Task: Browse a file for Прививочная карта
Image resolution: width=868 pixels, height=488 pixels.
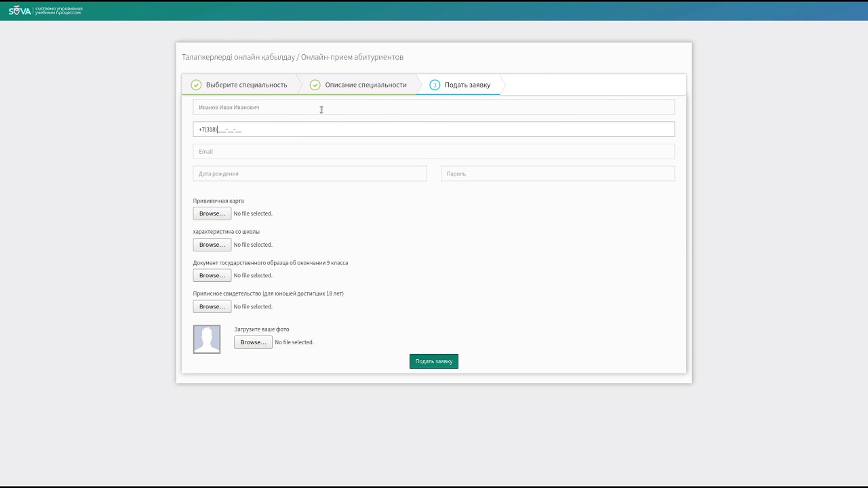Action: [x=212, y=213]
